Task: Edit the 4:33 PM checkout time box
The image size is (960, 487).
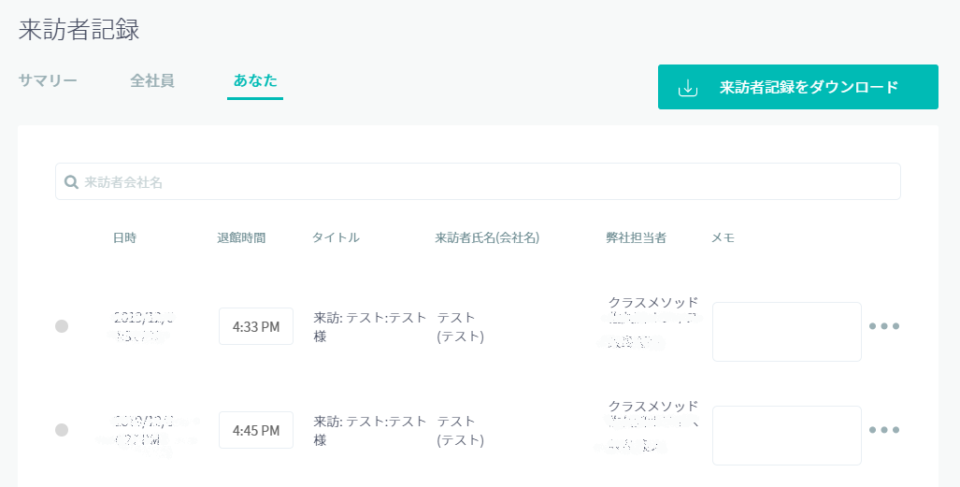Action: 256,326
